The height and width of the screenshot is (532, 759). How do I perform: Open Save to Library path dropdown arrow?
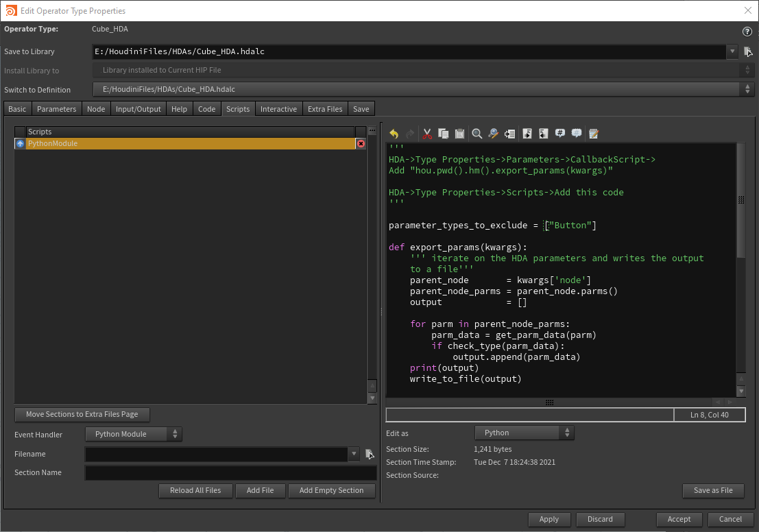point(732,51)
